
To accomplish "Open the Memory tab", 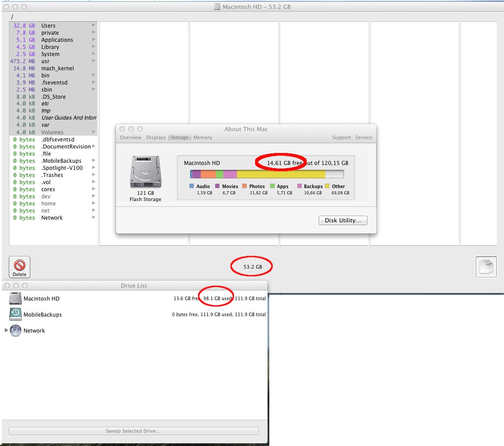I will (x=203, y=137).
